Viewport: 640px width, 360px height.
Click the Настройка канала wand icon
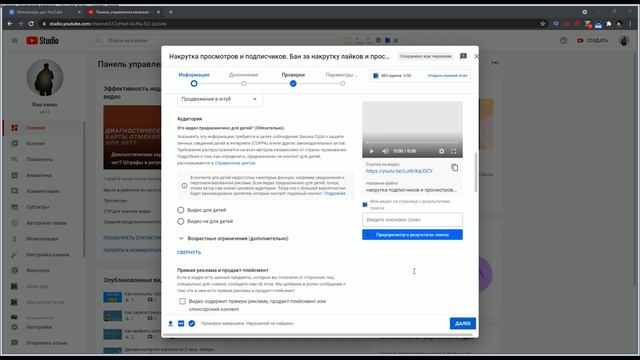click(15, 255)
